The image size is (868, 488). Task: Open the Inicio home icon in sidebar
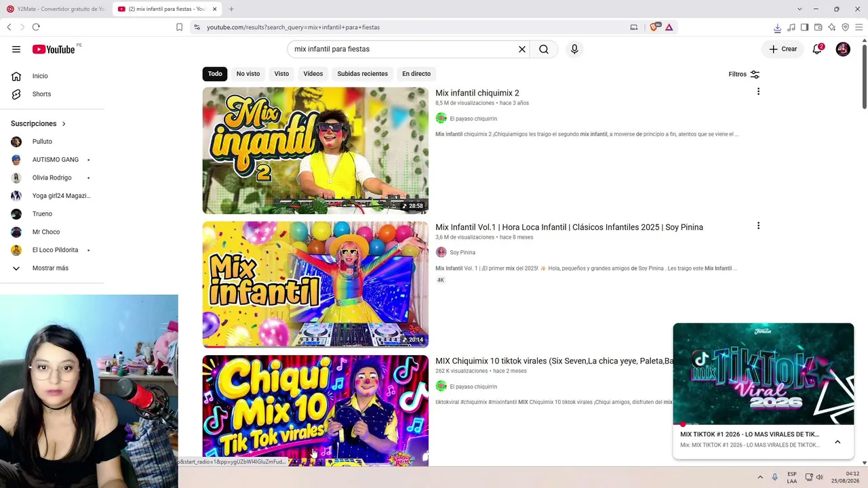click(16, 76)
